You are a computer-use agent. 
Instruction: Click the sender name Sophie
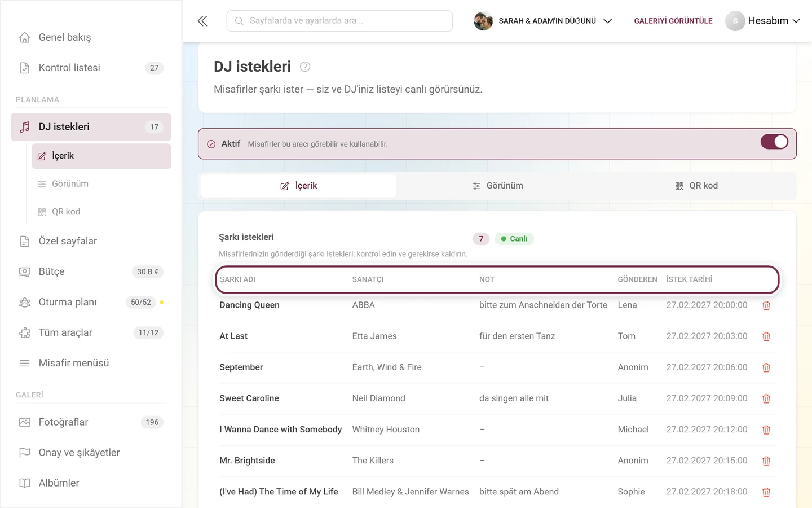[631, 492]
